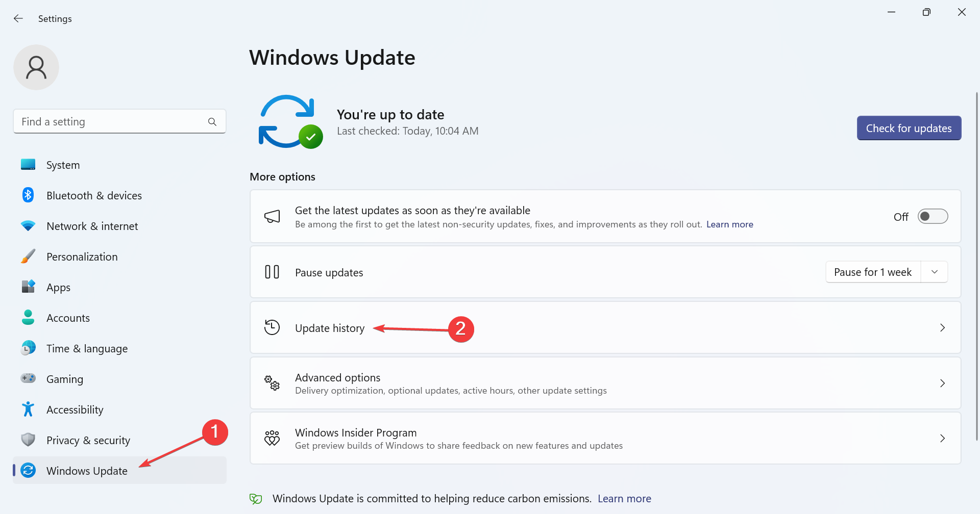
Task: Click the Update history clock icon
Action: click(x=272, y=327)
